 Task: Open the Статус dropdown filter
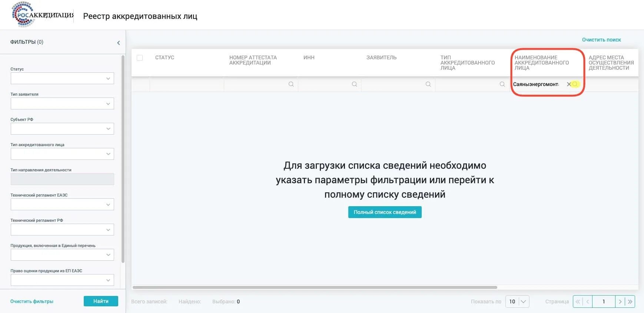click(x=62, y=78)
